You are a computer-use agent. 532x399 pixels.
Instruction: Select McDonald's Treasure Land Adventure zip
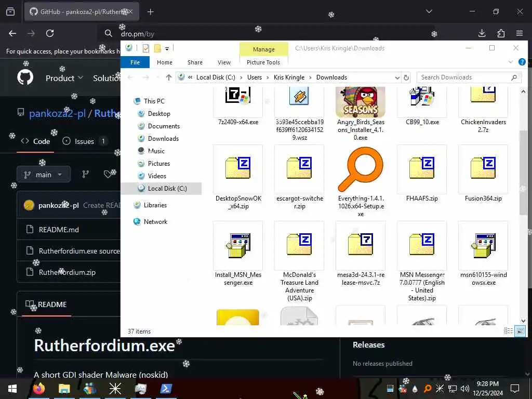click(299, 261)
